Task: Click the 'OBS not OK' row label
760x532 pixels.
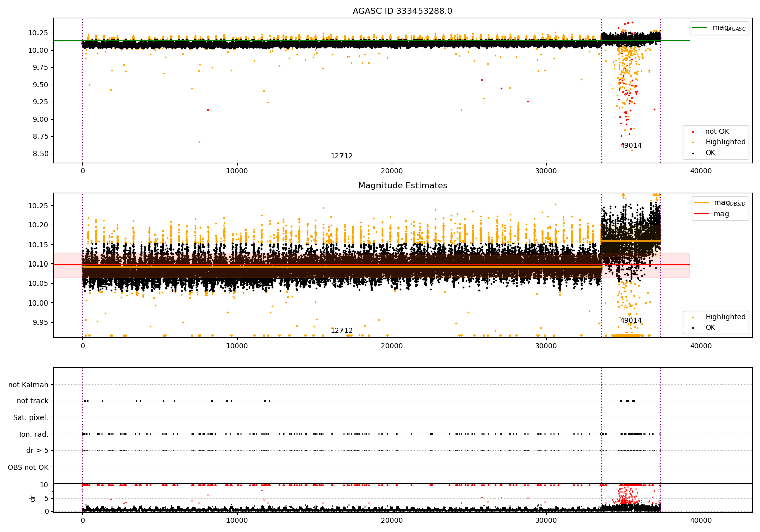Action: tap(28, 467)
